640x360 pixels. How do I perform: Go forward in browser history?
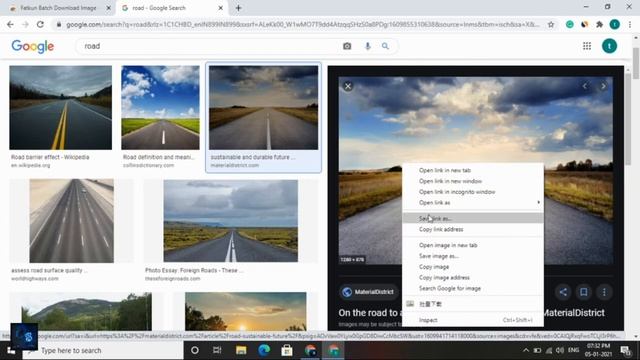(x=25, y=24)
